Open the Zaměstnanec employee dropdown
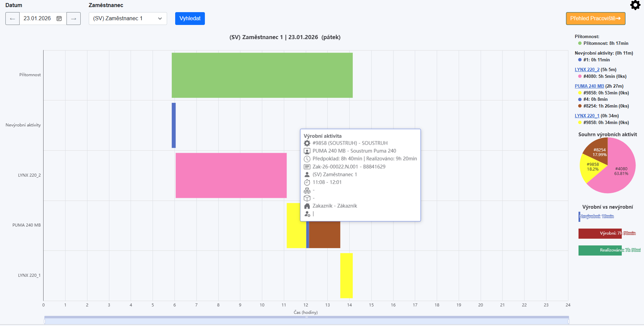Image resolution: width=644 pixels, height=326 pixels. point(128,19)
